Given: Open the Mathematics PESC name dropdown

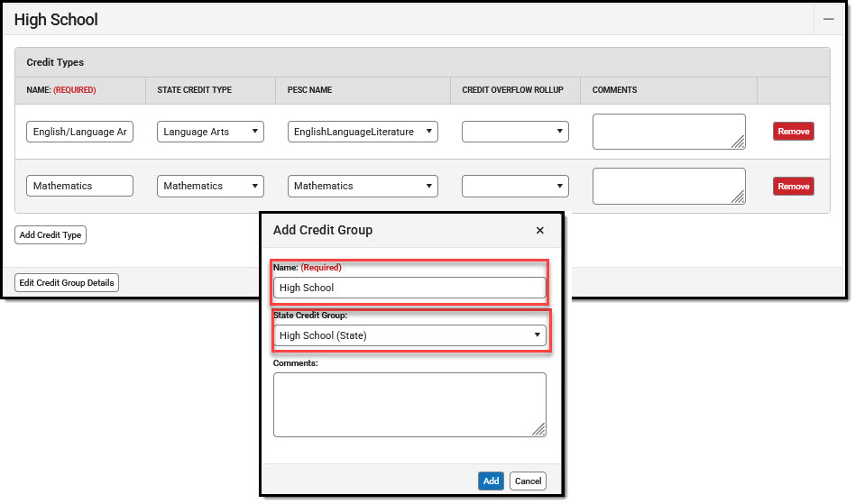Looking at the screenshot, I should click(x=363, y=186).
